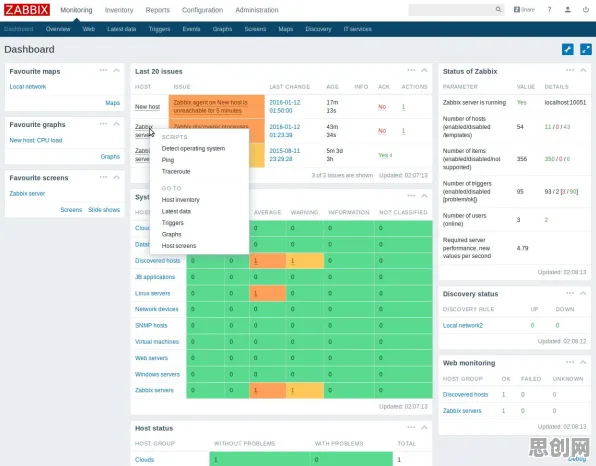Open the Favourite graphs options dots
596x466 pixels.
[x=103, y=124]
